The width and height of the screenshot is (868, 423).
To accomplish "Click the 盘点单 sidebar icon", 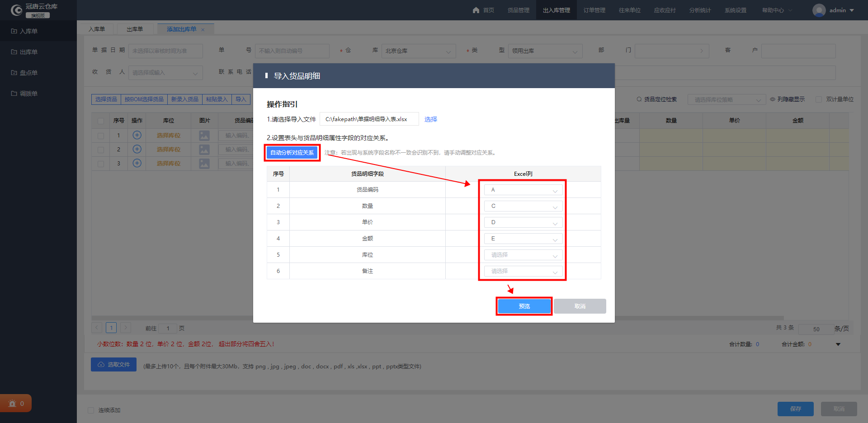I will pyautogui.click(x=14, y=73).
